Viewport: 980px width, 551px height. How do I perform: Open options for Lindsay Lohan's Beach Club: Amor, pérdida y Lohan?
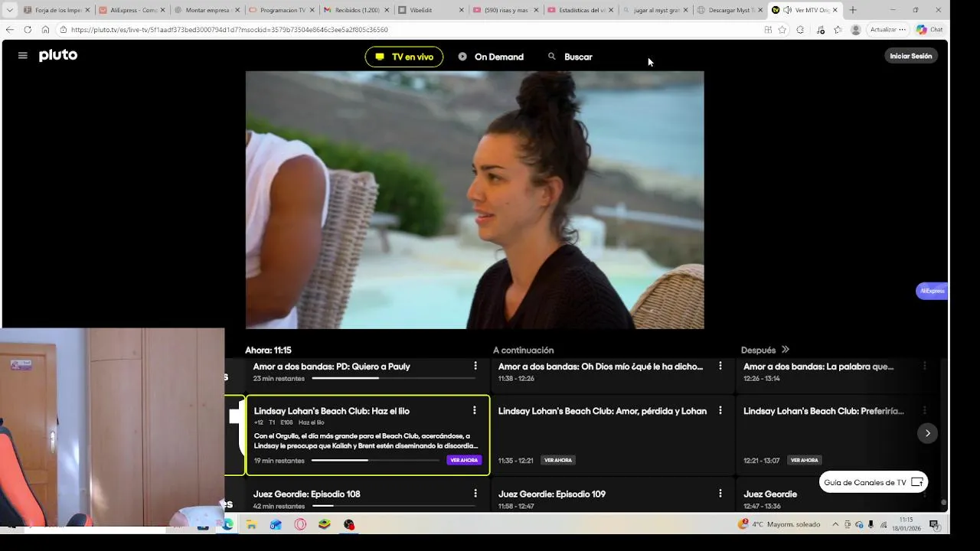[720, 411]
